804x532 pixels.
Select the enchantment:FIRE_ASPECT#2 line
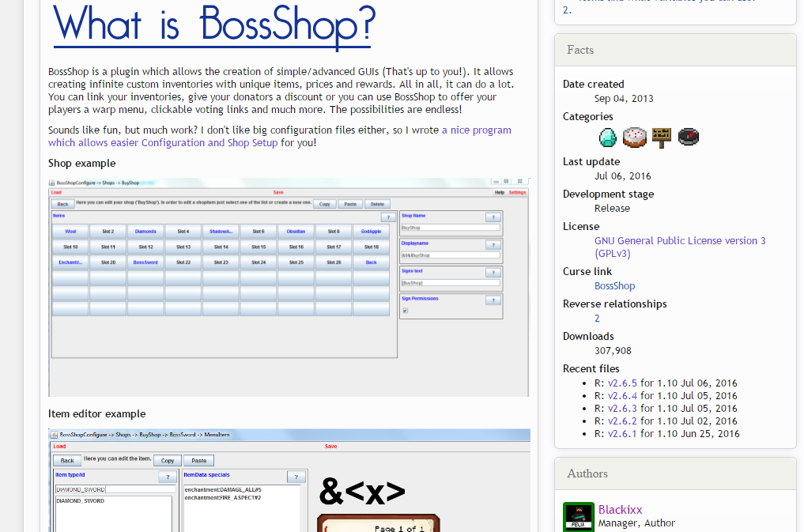[223, 498]
